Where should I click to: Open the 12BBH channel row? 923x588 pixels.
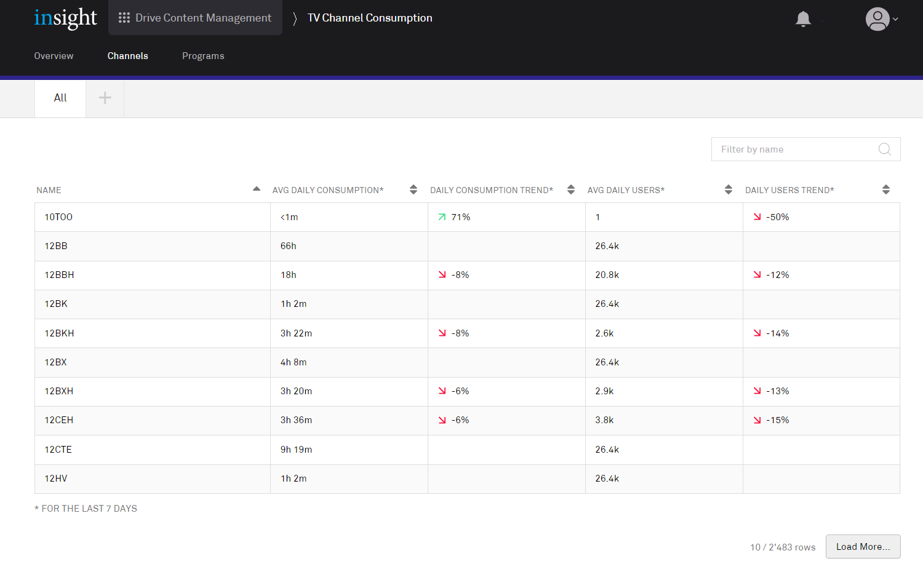(x=60, y=275)
